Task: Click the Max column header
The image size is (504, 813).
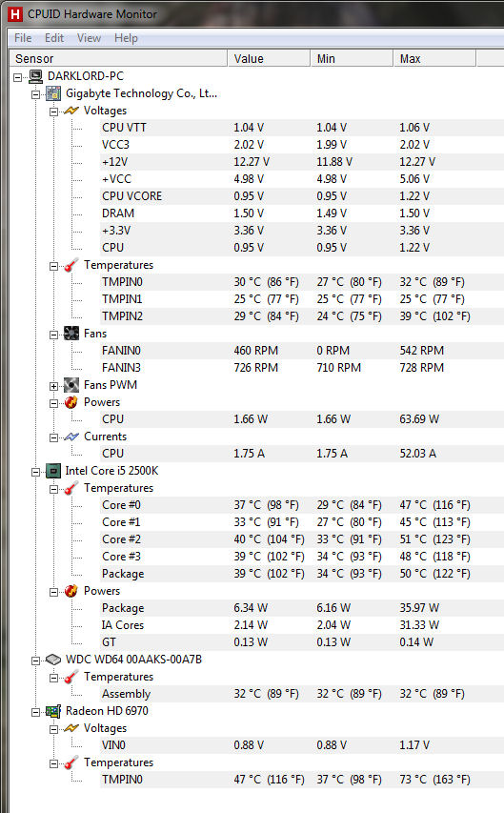Action: (434, 58)
